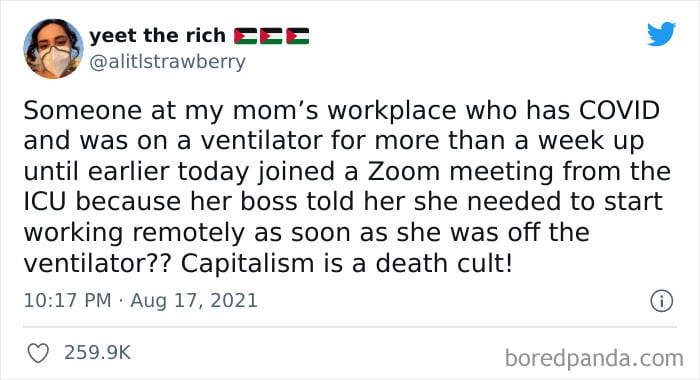Viewport: 700px width, 380px height.
Task: Click the word 'ICU' in the tweet
Action: coord(45,202)
